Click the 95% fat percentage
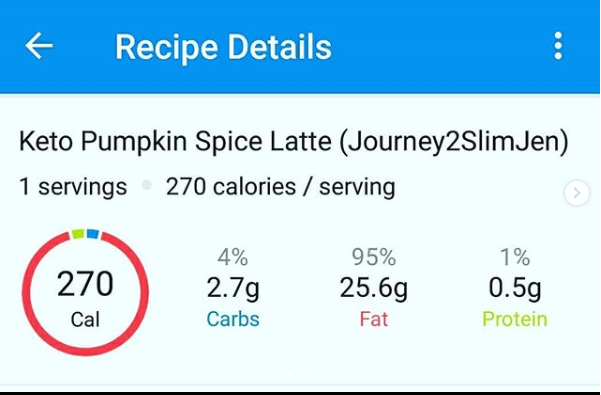 click(374, 257)
